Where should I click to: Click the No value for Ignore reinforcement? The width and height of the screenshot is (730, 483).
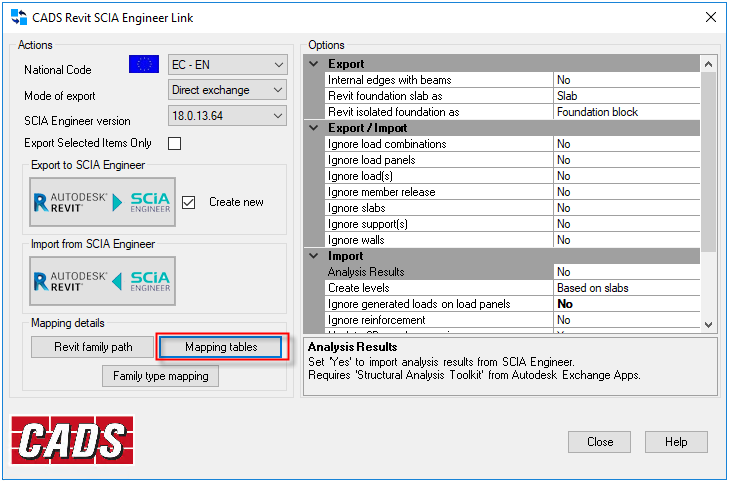pos(627,320)
